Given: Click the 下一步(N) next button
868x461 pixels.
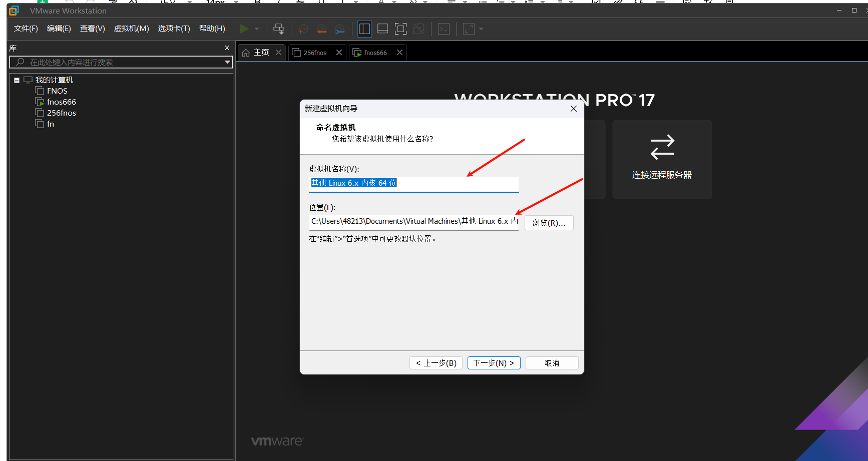Looking at the screenshot, I should coord(494,363).
